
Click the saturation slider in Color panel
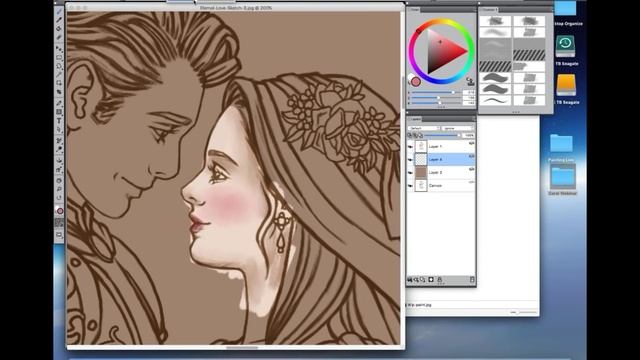(437, 98)
